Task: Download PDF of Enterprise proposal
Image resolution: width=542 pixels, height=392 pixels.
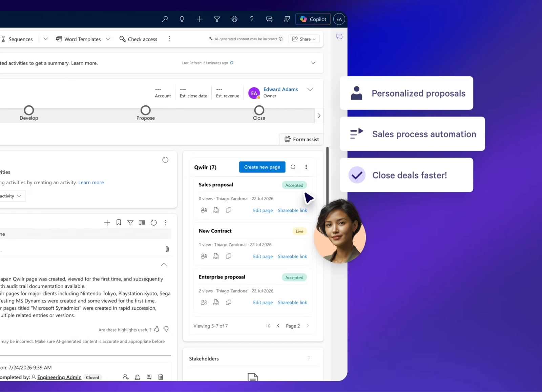Action: pos(216,302)
